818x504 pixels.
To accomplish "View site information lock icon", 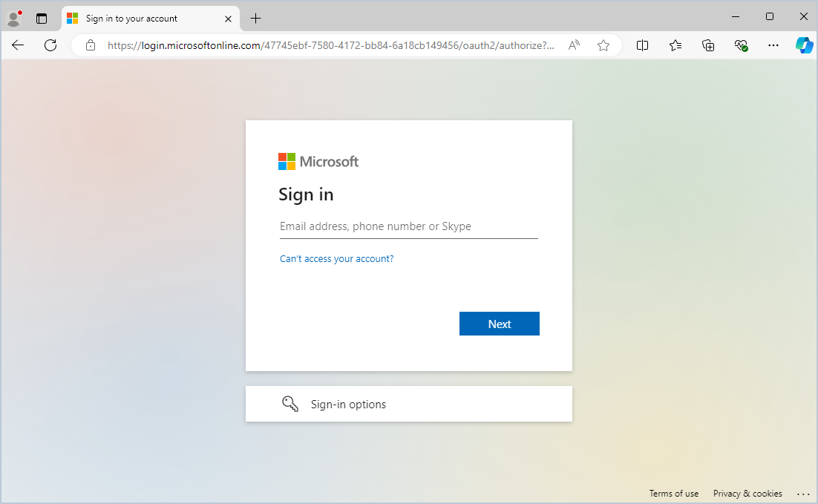I will tap(91, 45).
